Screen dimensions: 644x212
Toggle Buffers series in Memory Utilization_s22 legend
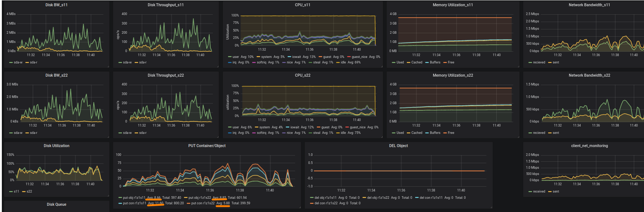[x=435, y=133]
